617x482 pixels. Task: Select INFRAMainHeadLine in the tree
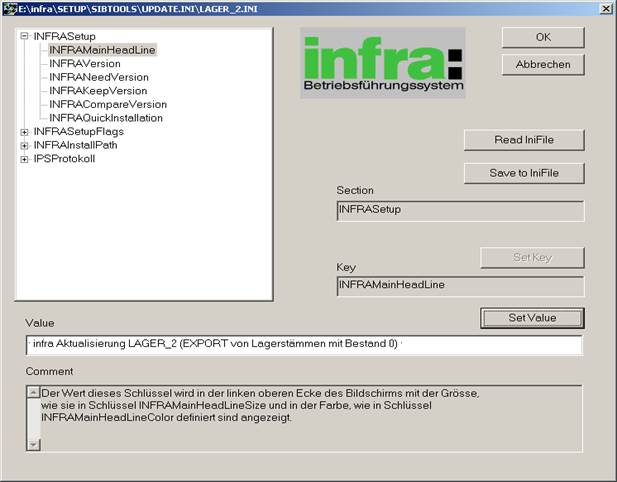(102, 49)
